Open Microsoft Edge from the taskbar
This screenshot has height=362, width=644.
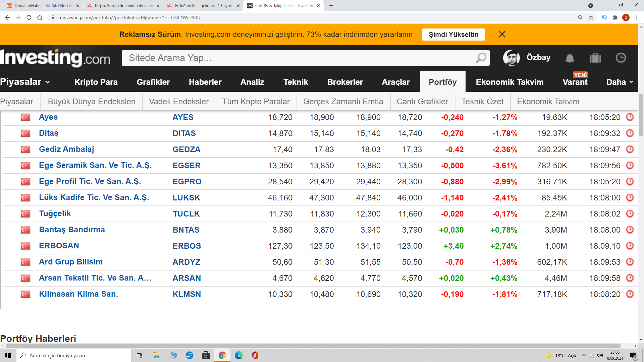point(239,355)
